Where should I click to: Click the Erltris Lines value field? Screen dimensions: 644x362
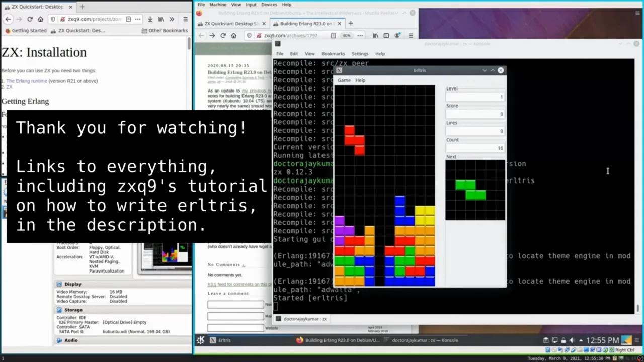click(x=475, y=131)
